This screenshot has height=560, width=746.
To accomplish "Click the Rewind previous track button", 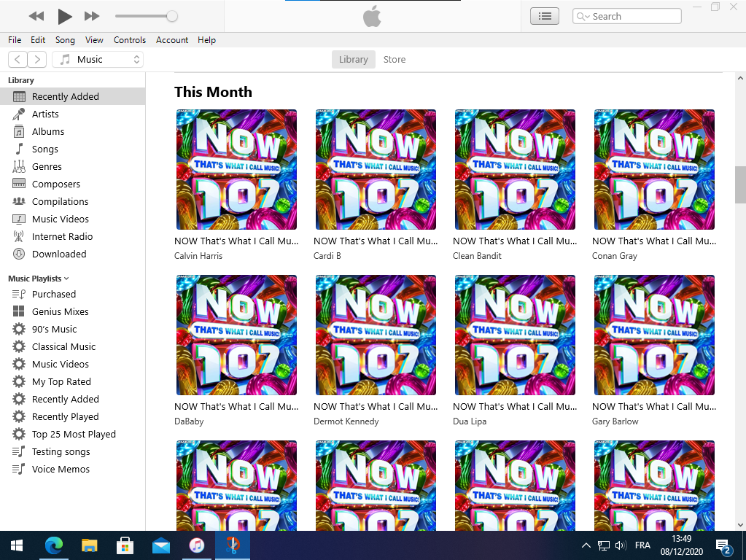I will [36, 17].
